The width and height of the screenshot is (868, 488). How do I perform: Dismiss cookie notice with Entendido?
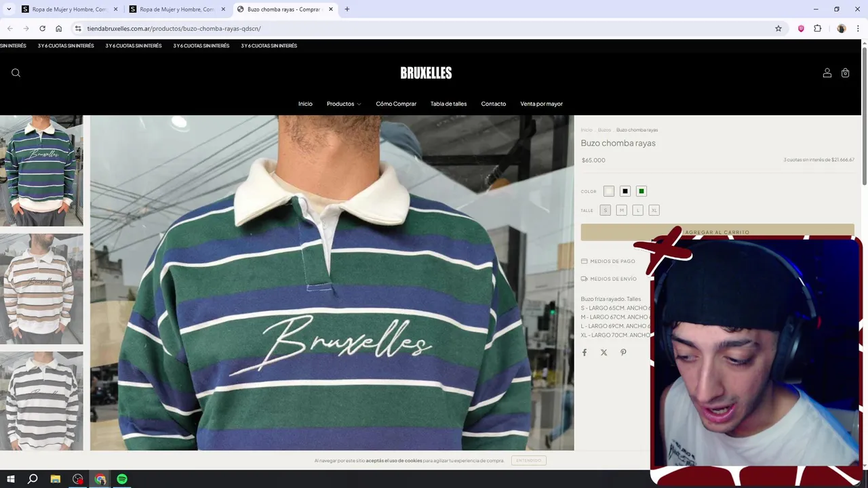pos(528,460)
